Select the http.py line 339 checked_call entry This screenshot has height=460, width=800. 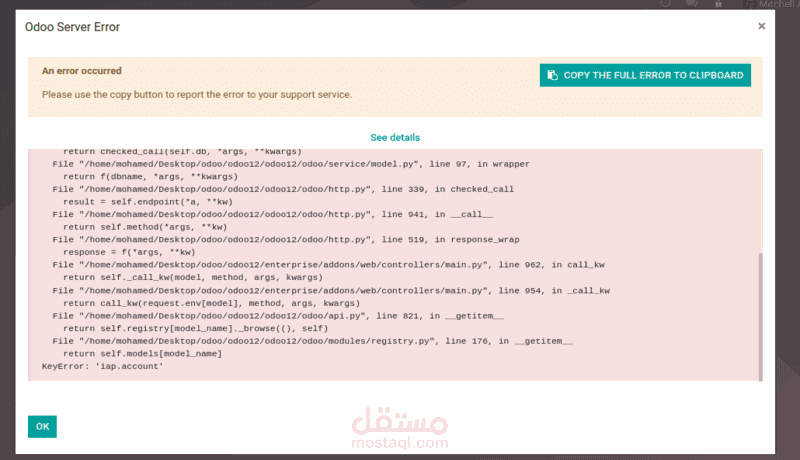(x=283, y=189)
